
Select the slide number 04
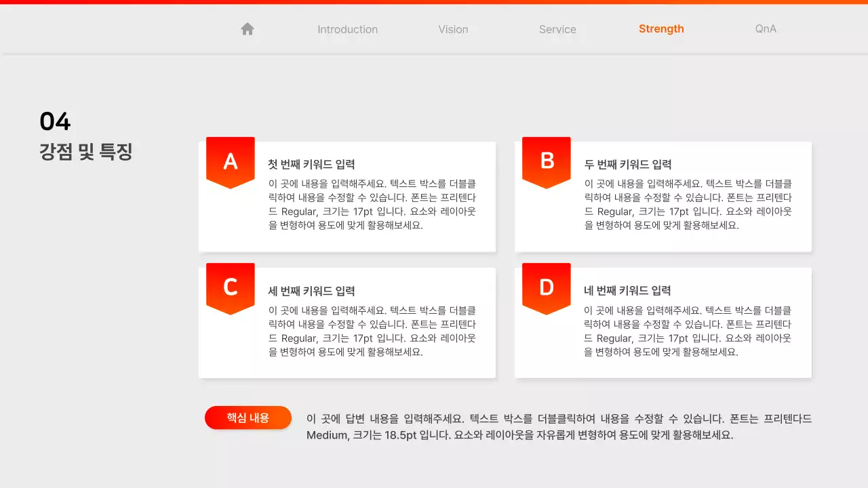[55, 121]
